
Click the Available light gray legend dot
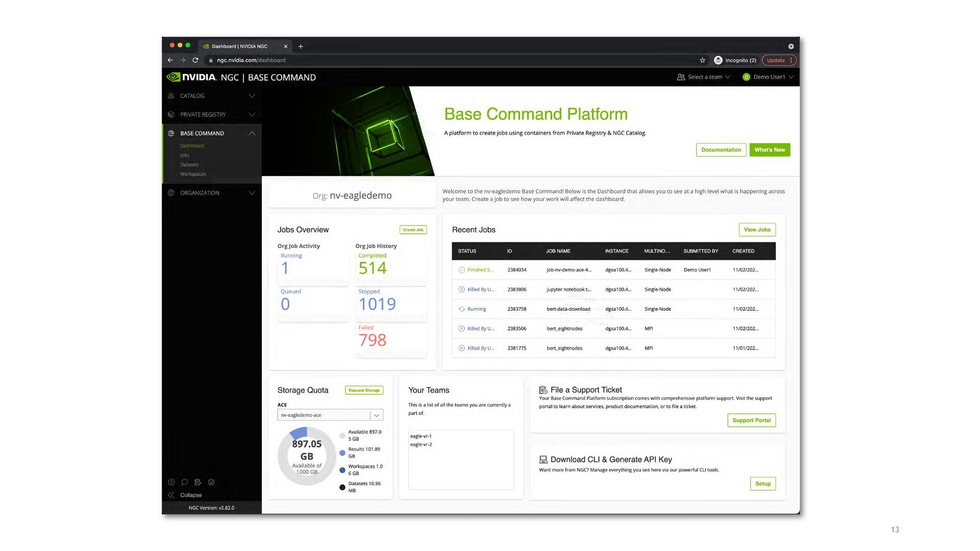click(342, 436)
